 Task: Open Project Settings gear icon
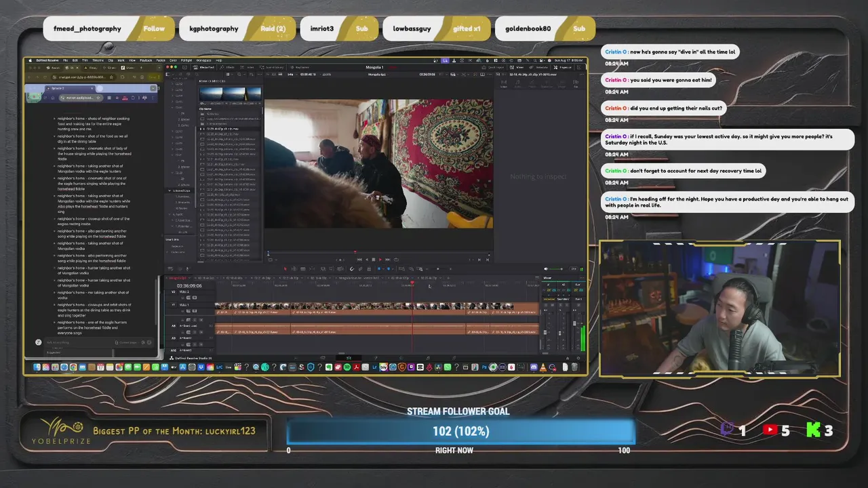tap(578, 358)
